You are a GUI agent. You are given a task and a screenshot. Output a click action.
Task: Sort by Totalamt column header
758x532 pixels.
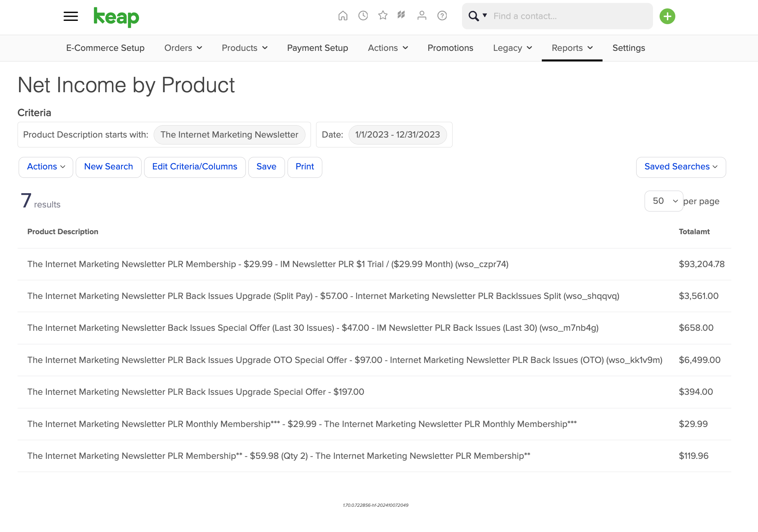coord(694,232)
